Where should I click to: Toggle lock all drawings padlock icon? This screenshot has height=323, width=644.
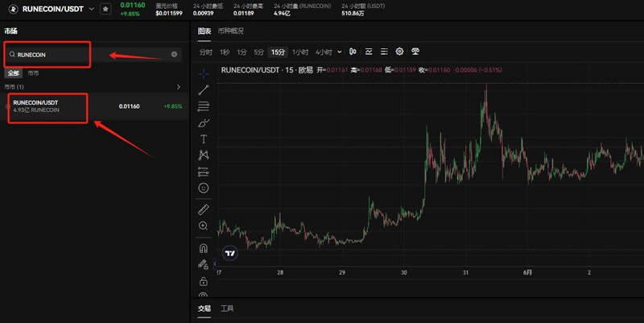(204, 281)
